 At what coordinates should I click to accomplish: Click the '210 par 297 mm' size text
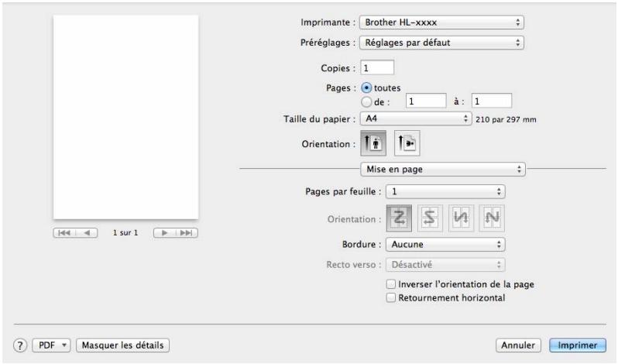[x=506, y=119]
